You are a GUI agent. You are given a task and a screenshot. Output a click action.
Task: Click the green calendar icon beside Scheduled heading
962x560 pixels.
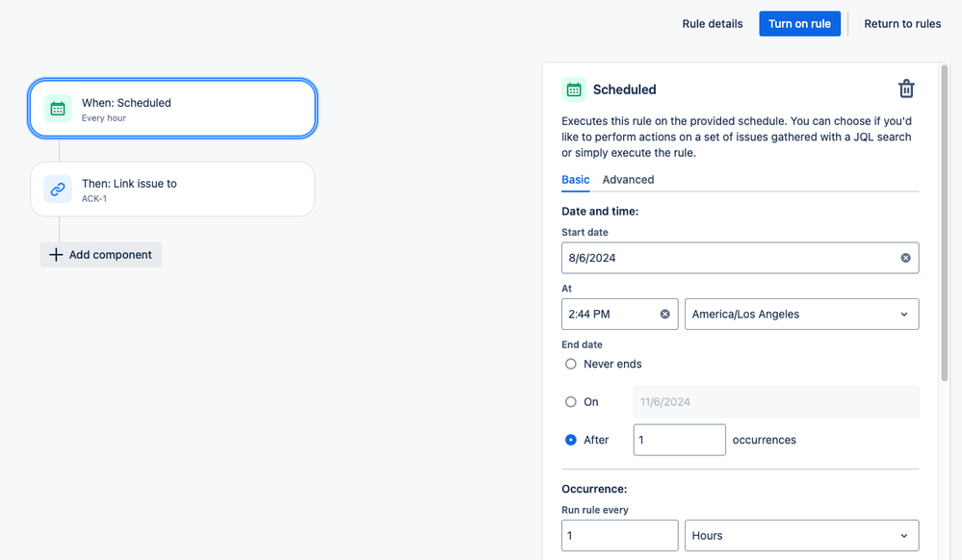point(574,89)
